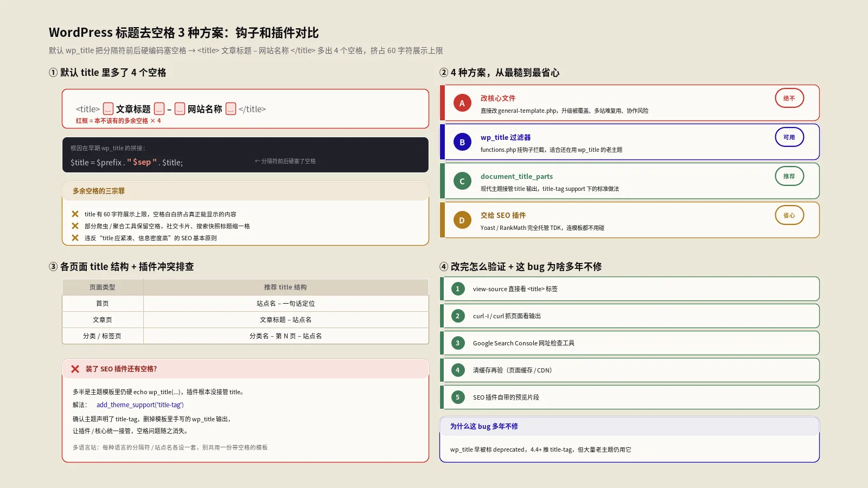Image resolution: width=868 pixels, height=488 pixels.
Task: Click step number 3 circle for Google Search Console
Action: (458, 343)
